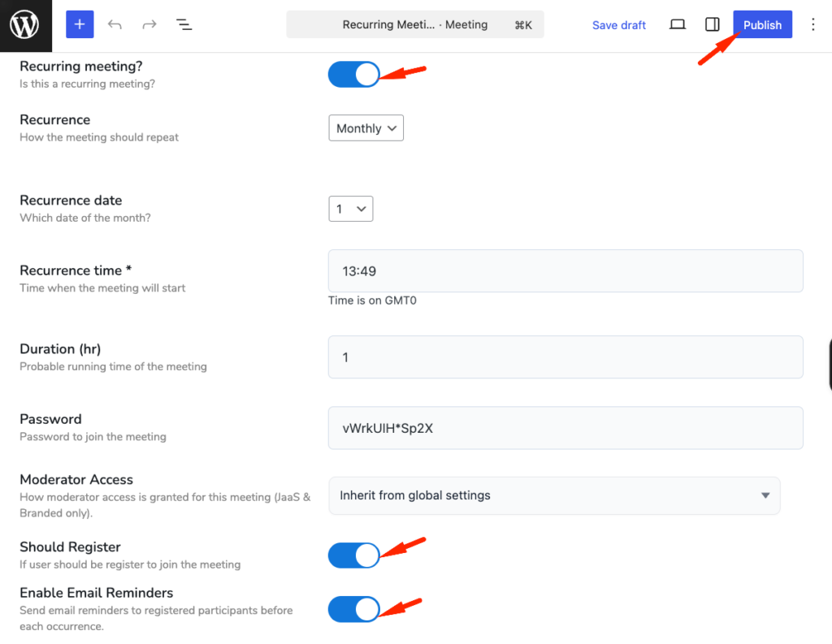Disable the Enable Email Reminders switch
This screenshot has width=832, height=644.
(354, 609)
